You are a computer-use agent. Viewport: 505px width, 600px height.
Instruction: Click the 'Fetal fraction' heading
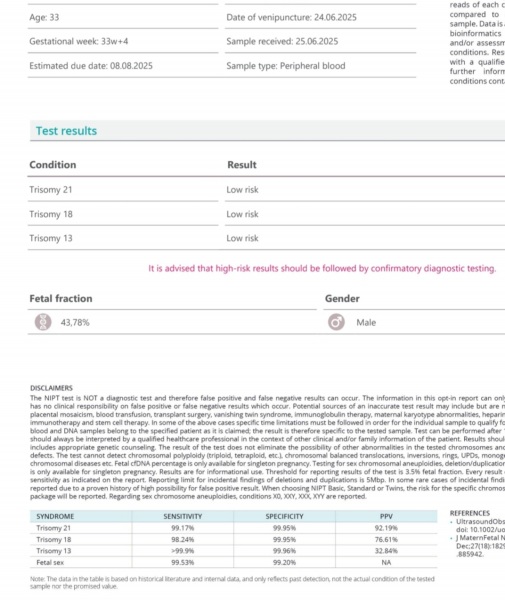click(61, 298)
